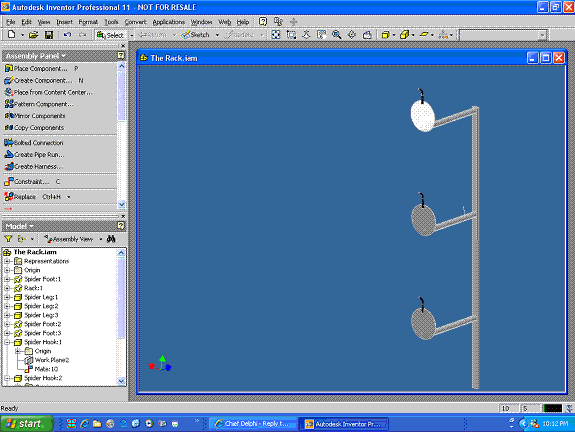Image resolution: width=575 pixels, height=432 pixels.
Task: Click the Zoom magnifier icon
Action: pyautogui.click(x=336, y=35)
